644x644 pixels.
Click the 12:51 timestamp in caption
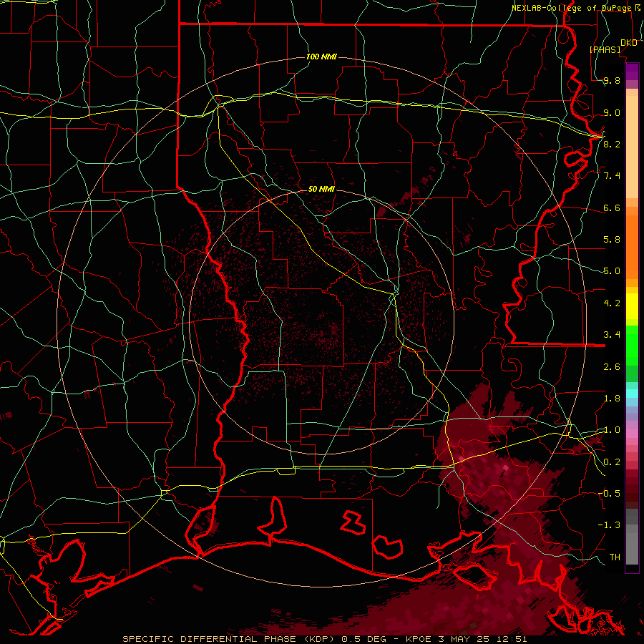coord(512,639)
